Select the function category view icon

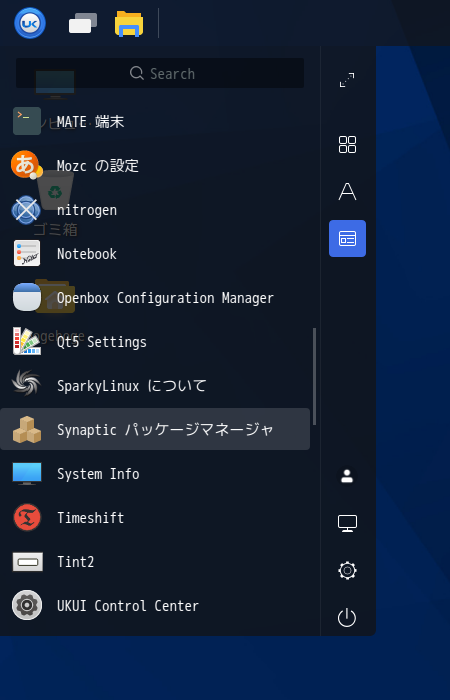pyautogui.click(x=347, y=238)
